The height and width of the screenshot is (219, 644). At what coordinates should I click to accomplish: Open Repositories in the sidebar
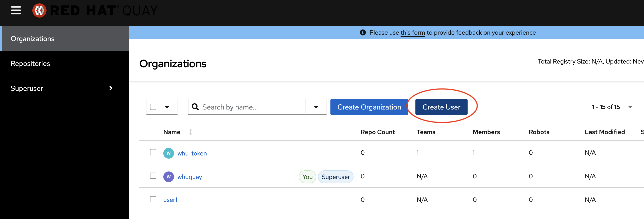tap(30, 64)
